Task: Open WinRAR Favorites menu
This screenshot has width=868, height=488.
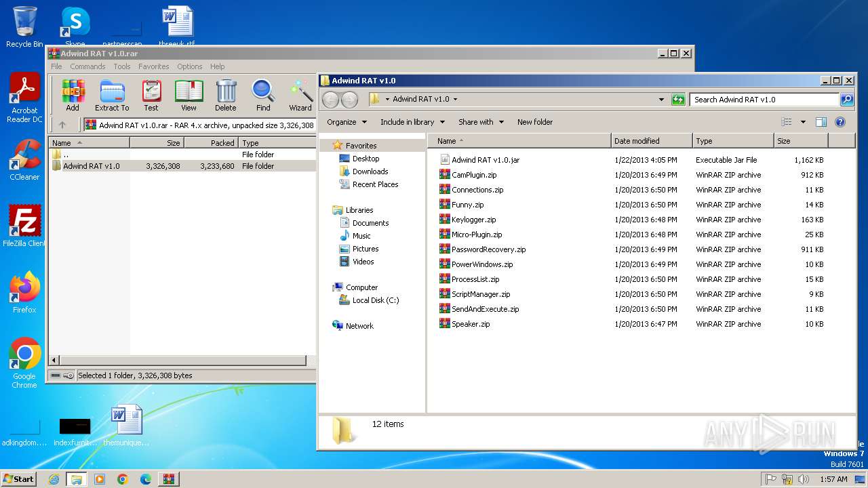Action: coord(154,66)
